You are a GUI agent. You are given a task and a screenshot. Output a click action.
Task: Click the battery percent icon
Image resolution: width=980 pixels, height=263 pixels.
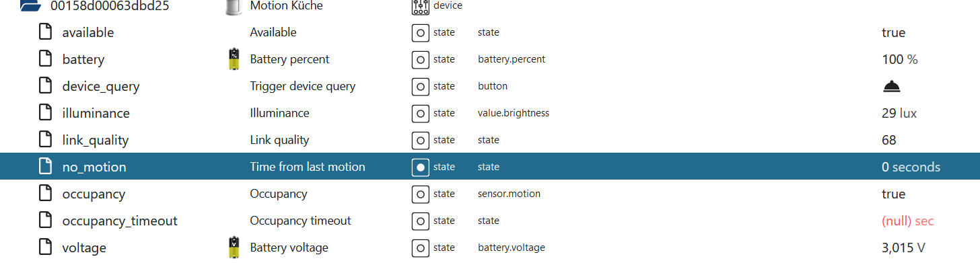234,59
